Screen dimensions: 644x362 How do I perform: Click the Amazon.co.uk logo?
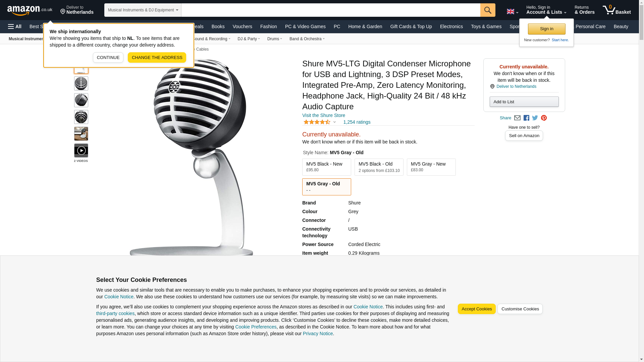pos(30,10)
